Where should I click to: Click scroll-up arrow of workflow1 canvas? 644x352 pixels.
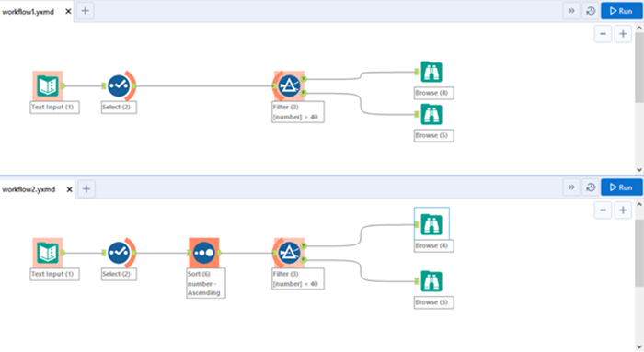[639, 28]
